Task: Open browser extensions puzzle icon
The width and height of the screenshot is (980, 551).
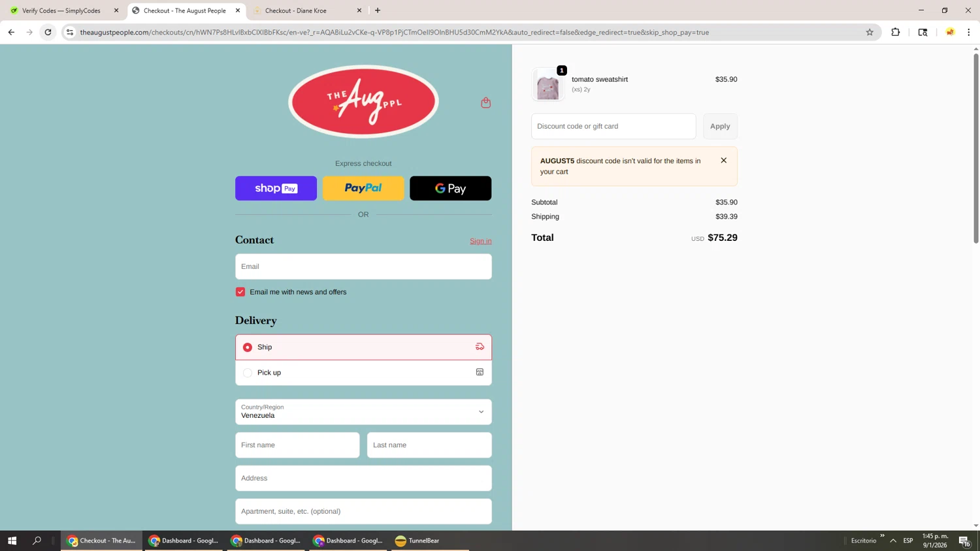Action: 896,32
